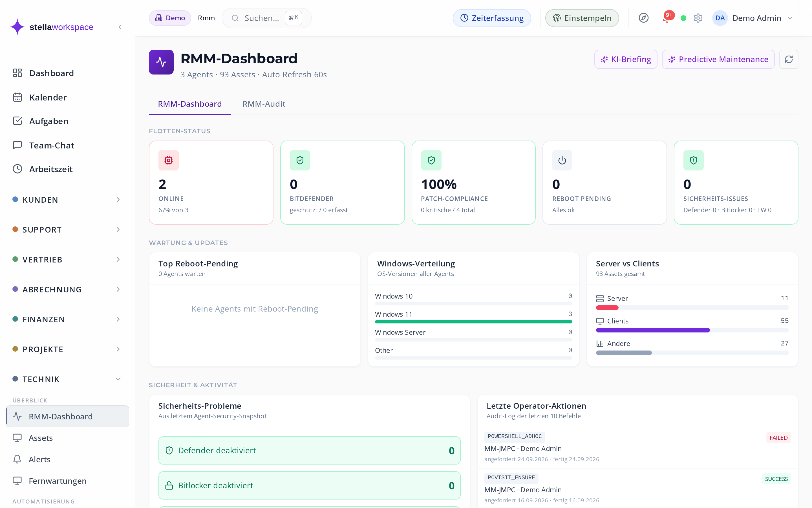812x508 pixels.
Task: Click the Server row icon
Action: click(600, 298)
